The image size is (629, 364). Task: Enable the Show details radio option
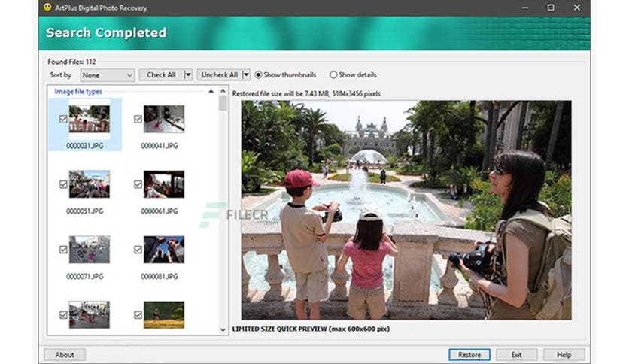click(333, 75)
